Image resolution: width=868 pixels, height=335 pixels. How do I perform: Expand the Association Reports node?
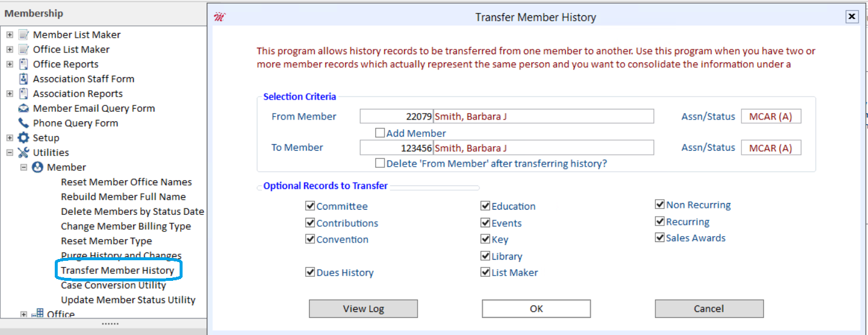click(9, 94)
